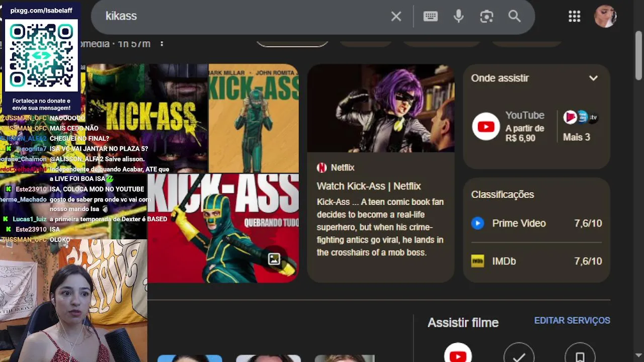This screenshot has width=644, height=362.
Task: Open the Google apps grid icon
Action: (574, 17)
